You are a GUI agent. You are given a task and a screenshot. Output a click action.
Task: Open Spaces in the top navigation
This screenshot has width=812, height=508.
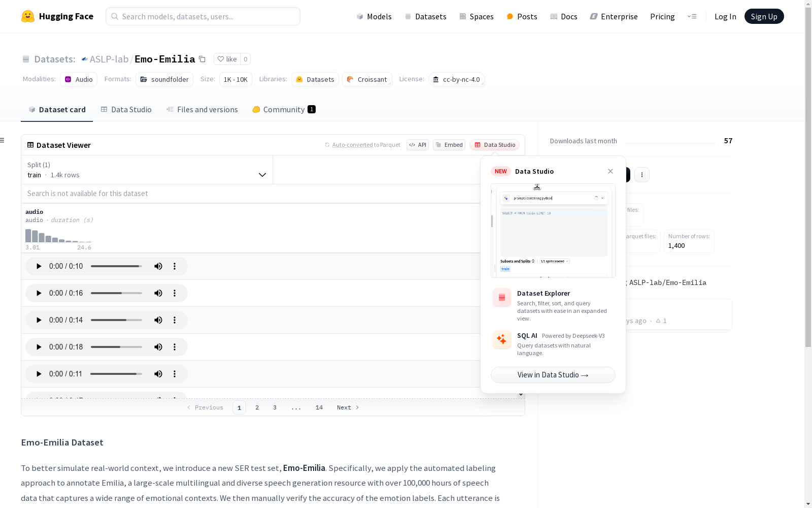(477, 16)
